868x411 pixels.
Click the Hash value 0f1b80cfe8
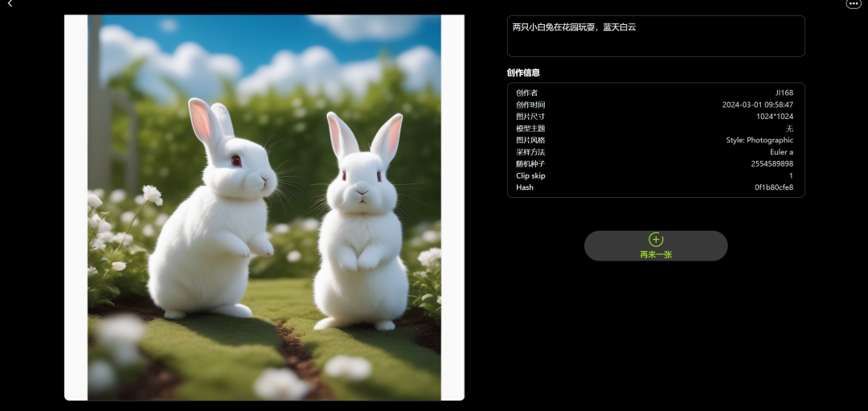click(x=773, y=187)
